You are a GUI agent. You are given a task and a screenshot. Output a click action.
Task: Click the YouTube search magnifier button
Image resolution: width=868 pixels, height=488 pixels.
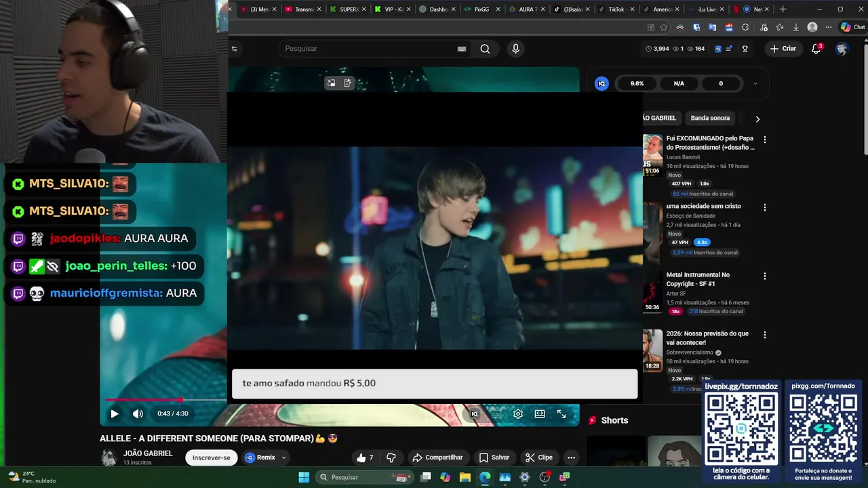click(x=485, y=49)
